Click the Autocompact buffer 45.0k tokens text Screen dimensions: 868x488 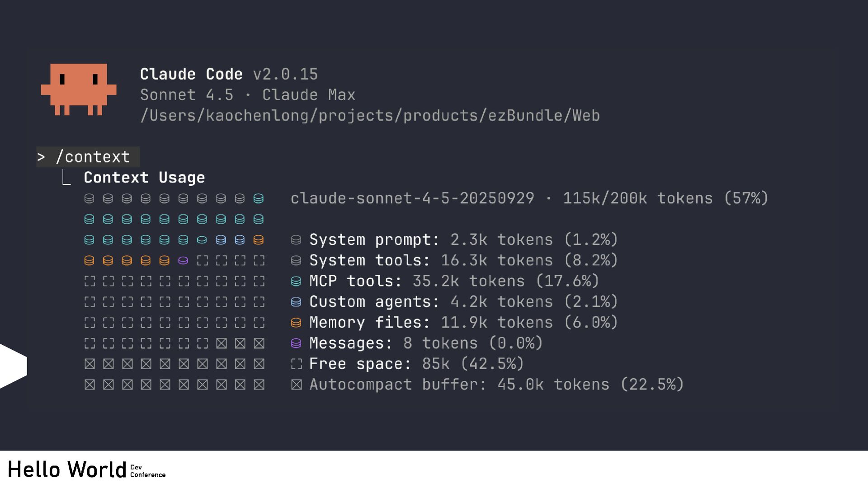pyautogui.click(x=496, y=385)
